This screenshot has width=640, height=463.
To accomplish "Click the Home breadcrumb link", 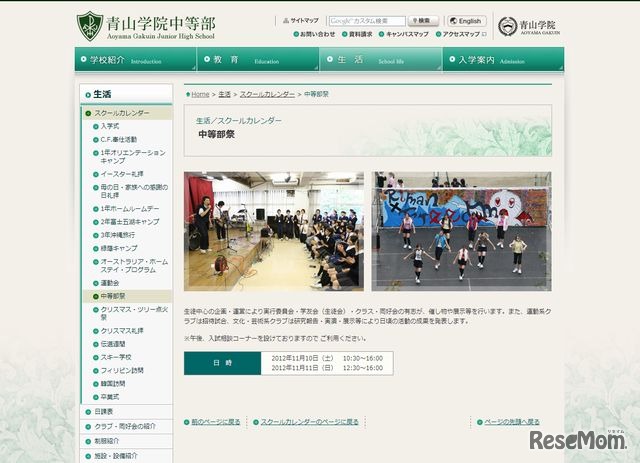I will [200, 94].
